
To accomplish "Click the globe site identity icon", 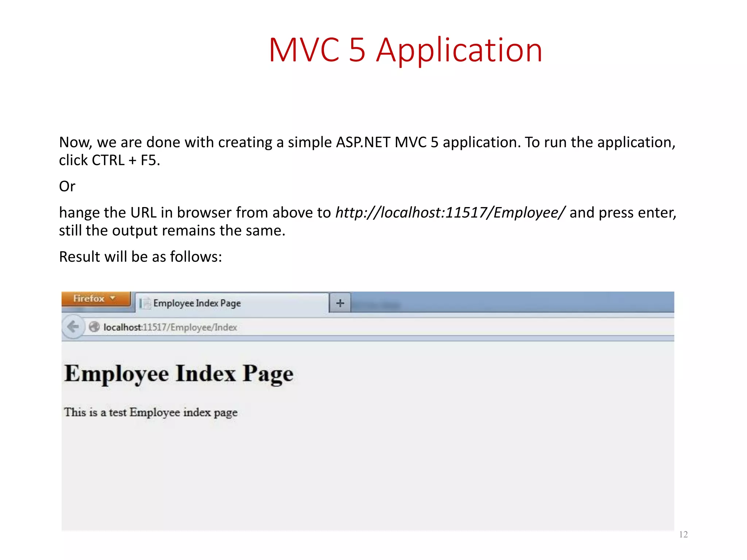I will point(94,327).
